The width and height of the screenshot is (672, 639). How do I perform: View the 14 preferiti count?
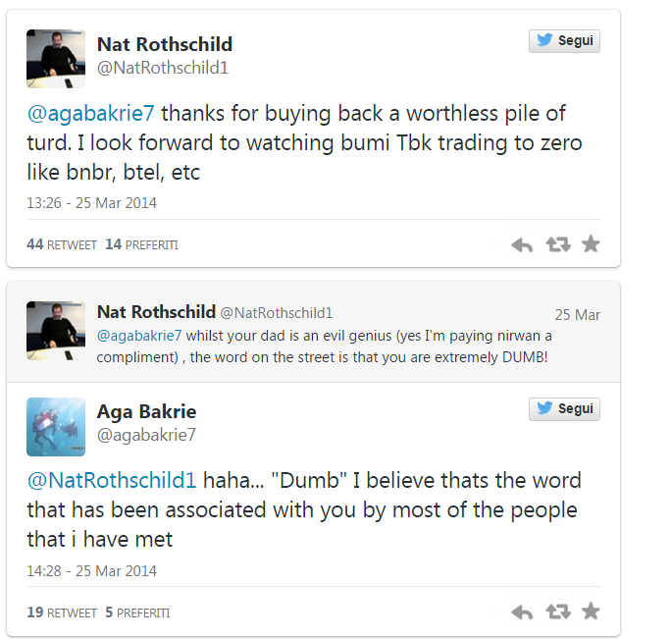point(141,244)
